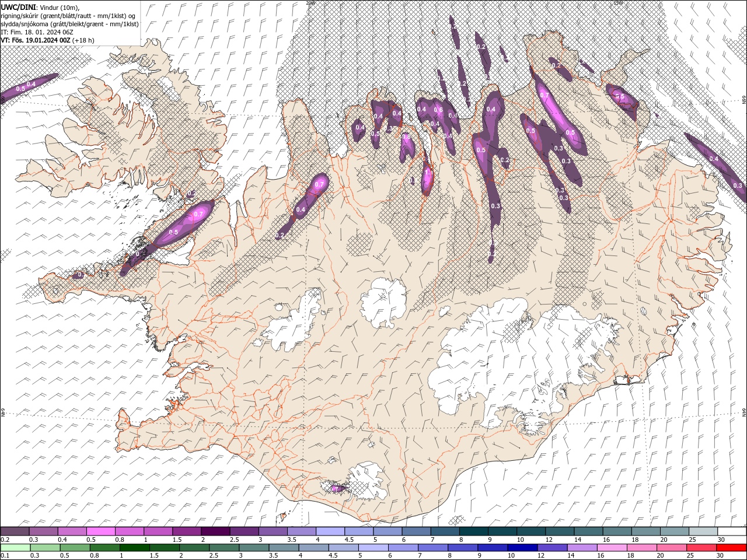Pick the 3–3.5 purple snow scale swatch
The width and height of the screenshot is (747, 560).
pos(273,531)
